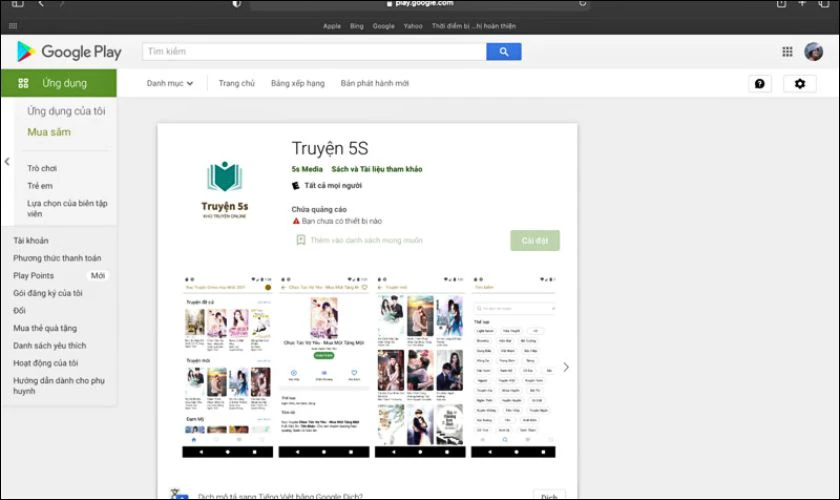This screenshot has height=500, width=840.
Task: Collapse the sidebar with left arrow
Action: 7,161
